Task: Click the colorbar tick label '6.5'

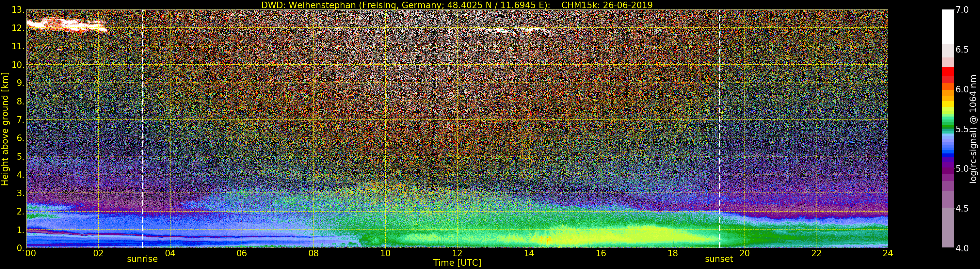Action: coord(962,50)
